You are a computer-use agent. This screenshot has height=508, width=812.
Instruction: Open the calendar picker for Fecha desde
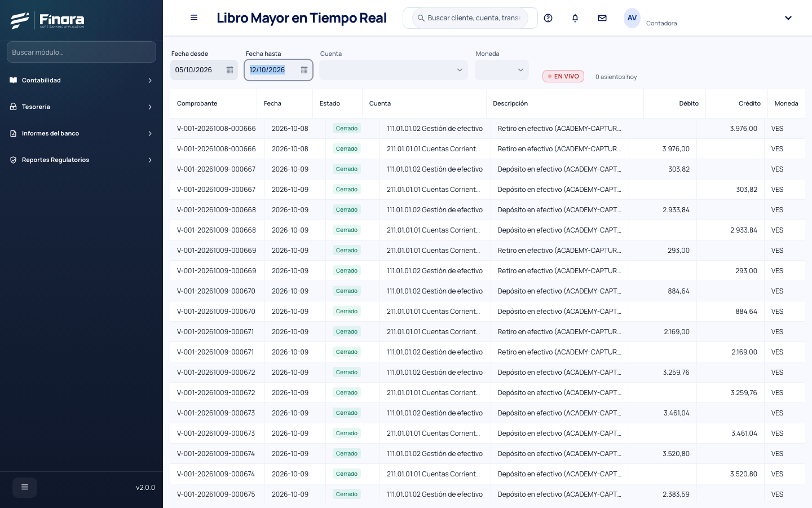[x=230, y=70]
